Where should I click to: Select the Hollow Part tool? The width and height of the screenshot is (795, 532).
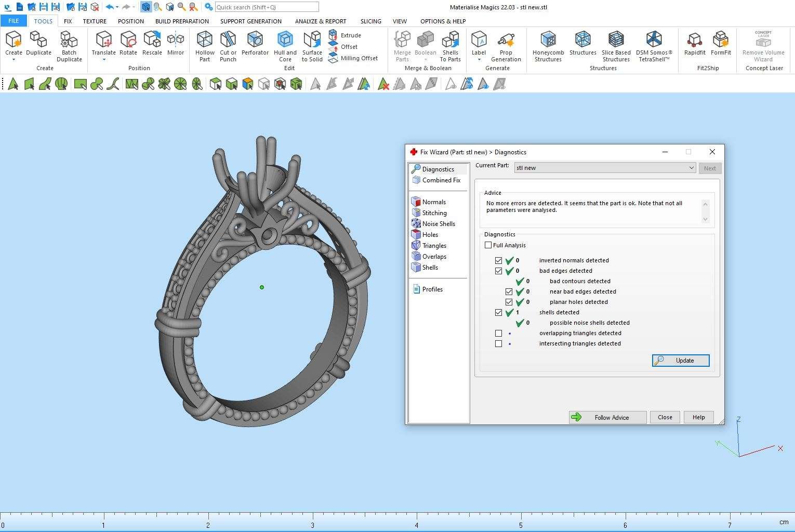tap(205, 46)
